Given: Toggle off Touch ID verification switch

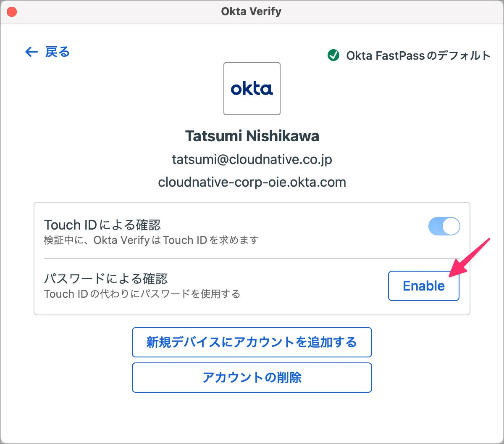Looking at the screenshot, I should pos(444,226).
